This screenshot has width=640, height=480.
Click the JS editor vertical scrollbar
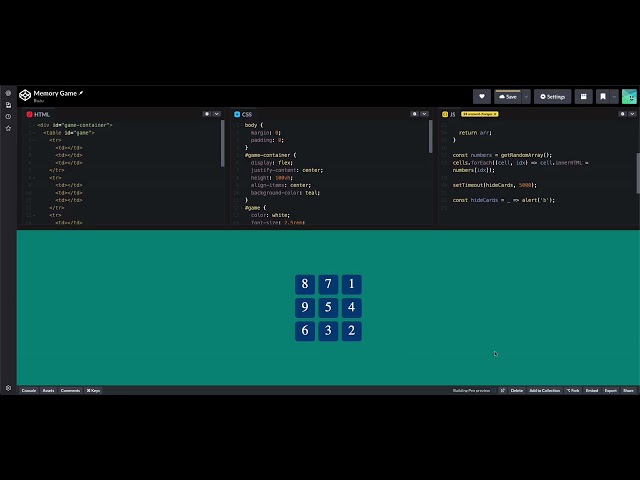point(638,173)
